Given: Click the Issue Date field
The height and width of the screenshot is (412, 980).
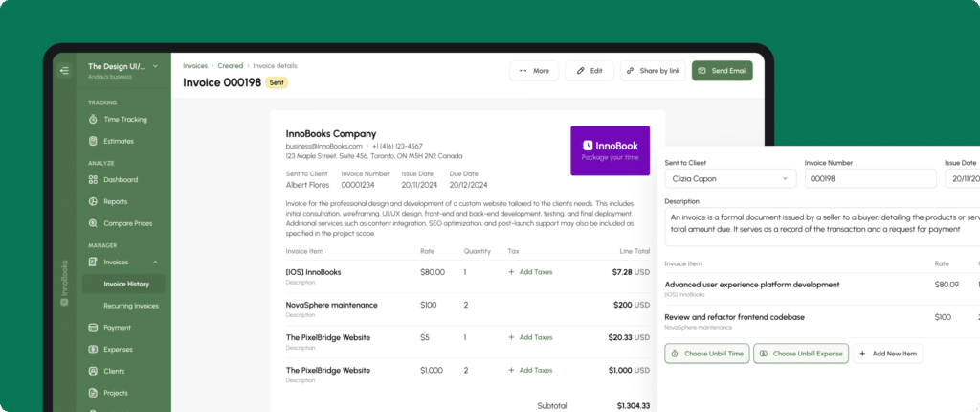Looking at the screenshot, I should tap(963, 178).
